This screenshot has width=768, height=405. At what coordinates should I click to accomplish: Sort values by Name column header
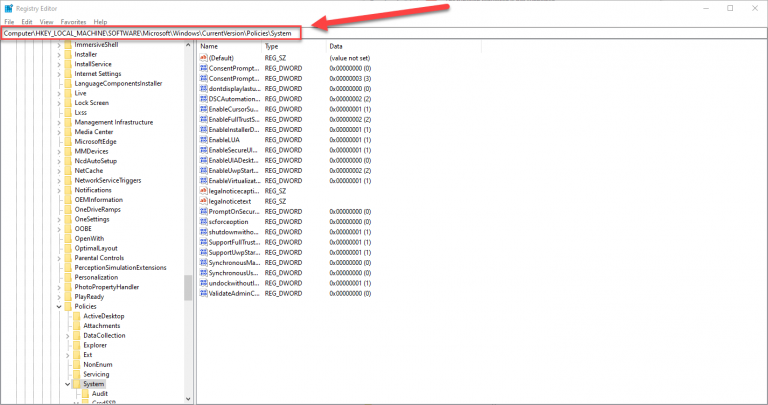pos(228,46)
